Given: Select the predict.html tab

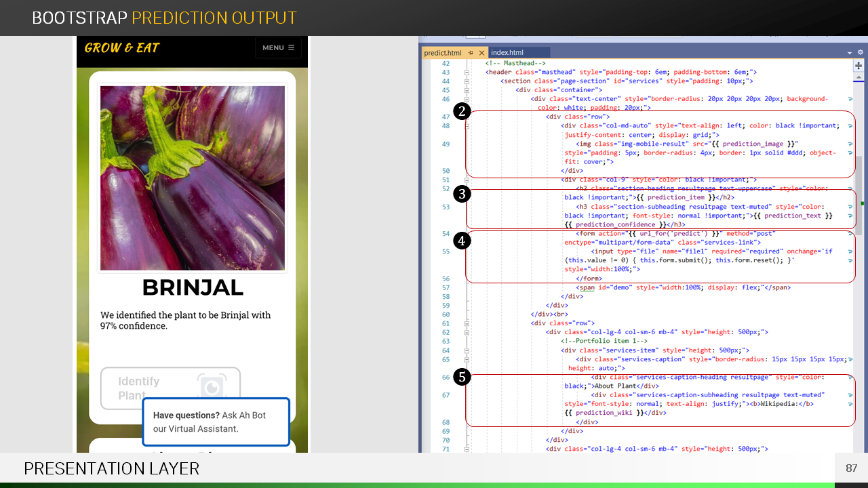Looking at the screenshot, I should tap(442, 53).
